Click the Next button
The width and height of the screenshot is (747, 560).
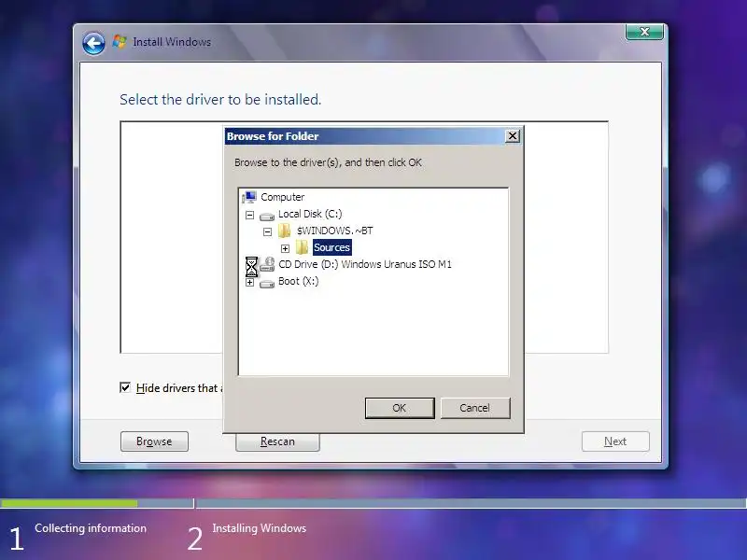point(615,441)
